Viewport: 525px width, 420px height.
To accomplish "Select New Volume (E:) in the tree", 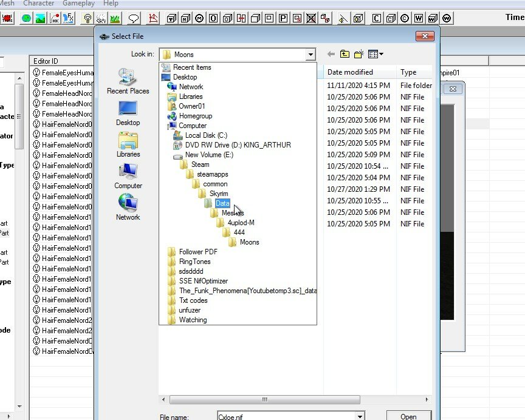I will (x=209, y=155).
